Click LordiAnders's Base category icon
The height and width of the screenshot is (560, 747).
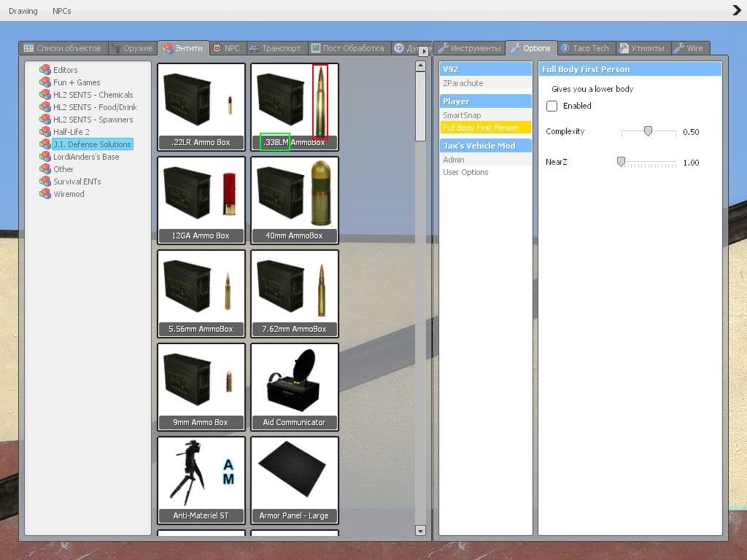[45, 157]
